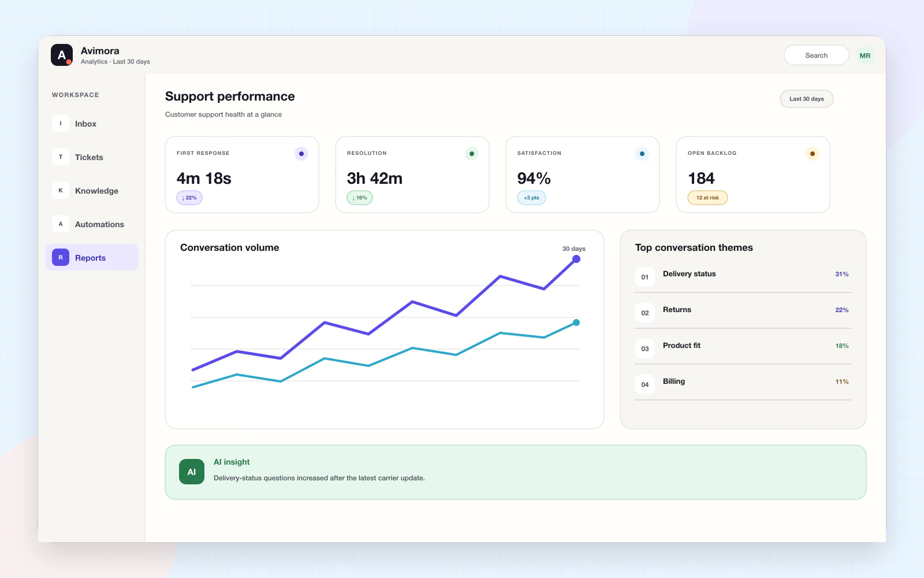
Task: Click the Tickets letter icon in the sidebar
Action: coord(61,157)
